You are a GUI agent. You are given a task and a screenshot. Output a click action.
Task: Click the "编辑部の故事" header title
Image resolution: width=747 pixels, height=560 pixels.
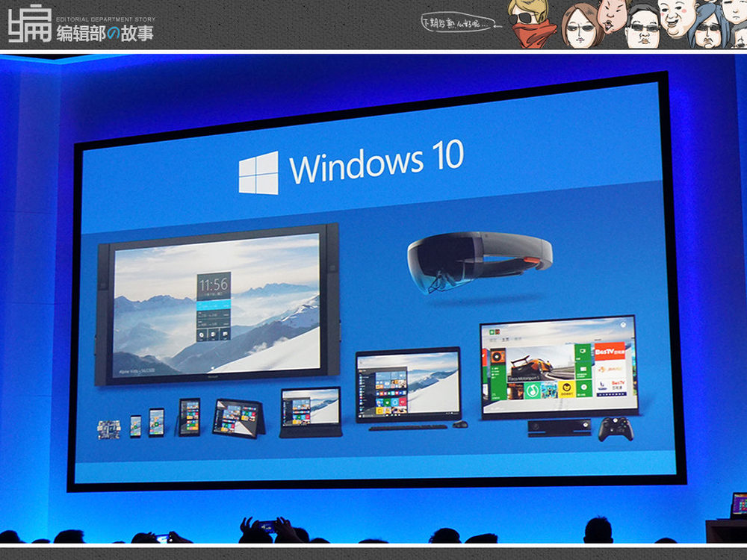point(105,34)
